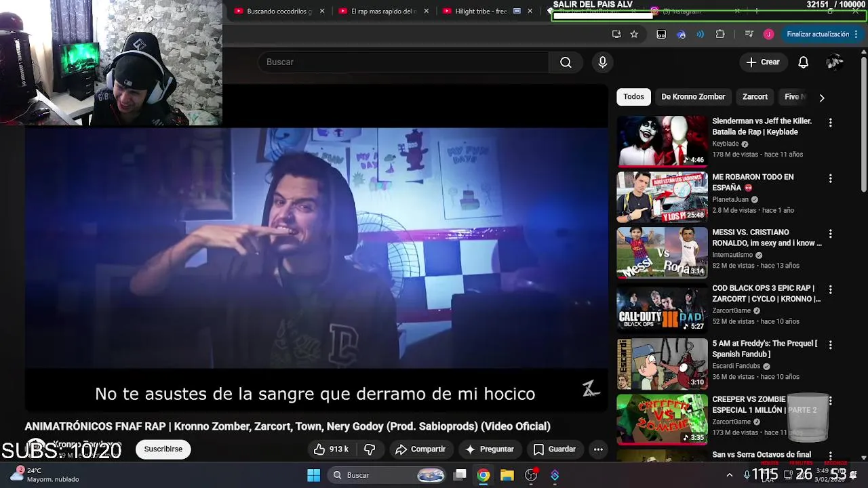Open more video actions ellipsis button

pyautogui.click(x=598, y=449)
